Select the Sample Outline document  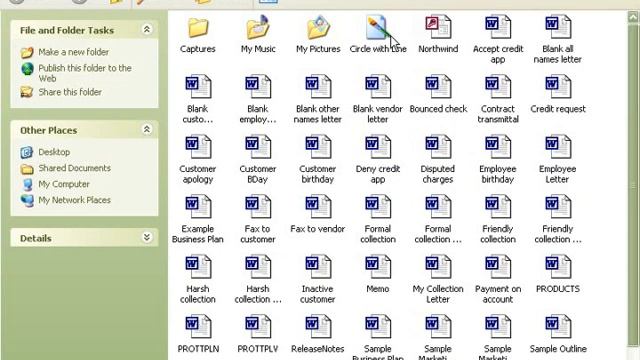558,327
